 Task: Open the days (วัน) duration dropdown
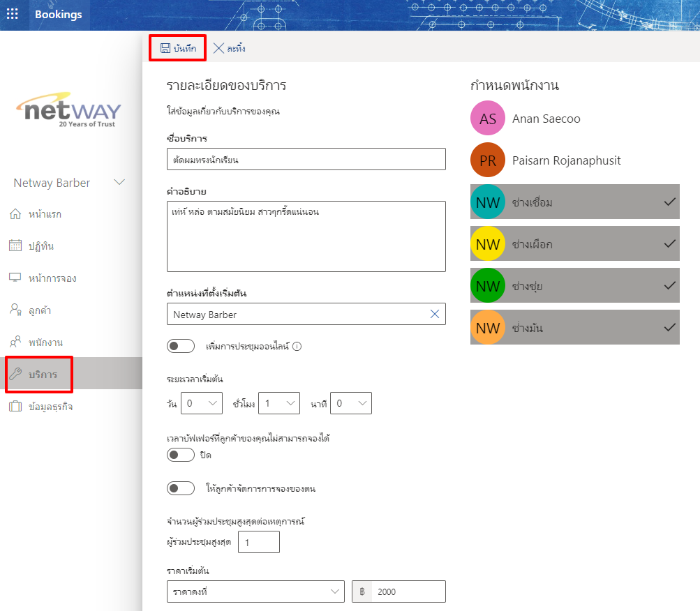201,403
